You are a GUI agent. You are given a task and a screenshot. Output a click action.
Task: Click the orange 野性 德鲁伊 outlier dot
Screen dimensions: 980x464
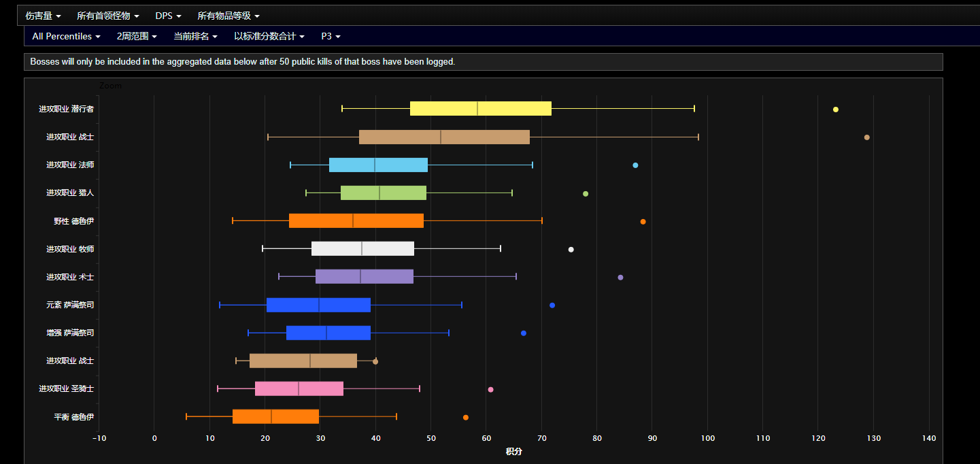click(643, 222)
